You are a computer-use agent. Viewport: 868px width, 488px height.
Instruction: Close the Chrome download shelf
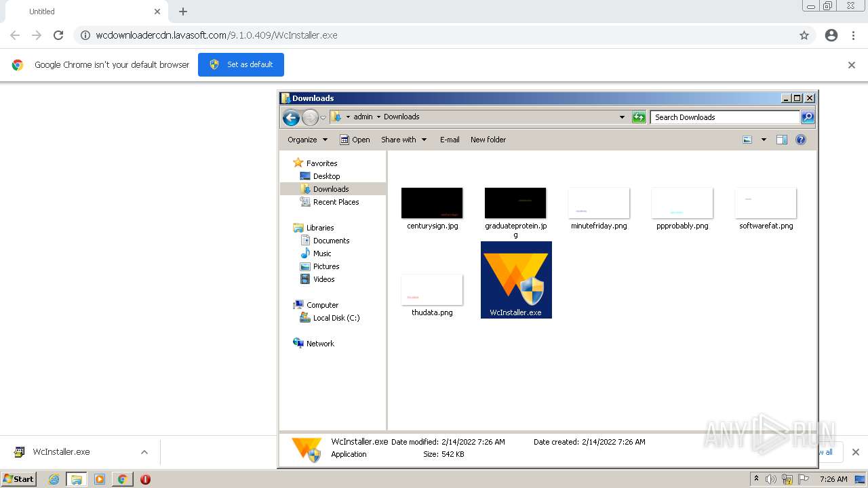coord(855,452)
